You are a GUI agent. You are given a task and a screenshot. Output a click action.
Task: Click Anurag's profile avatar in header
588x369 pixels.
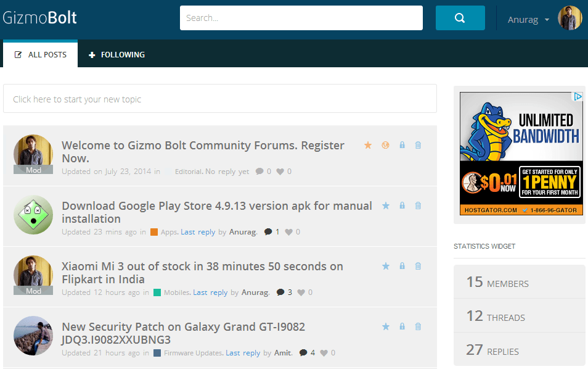570,18
